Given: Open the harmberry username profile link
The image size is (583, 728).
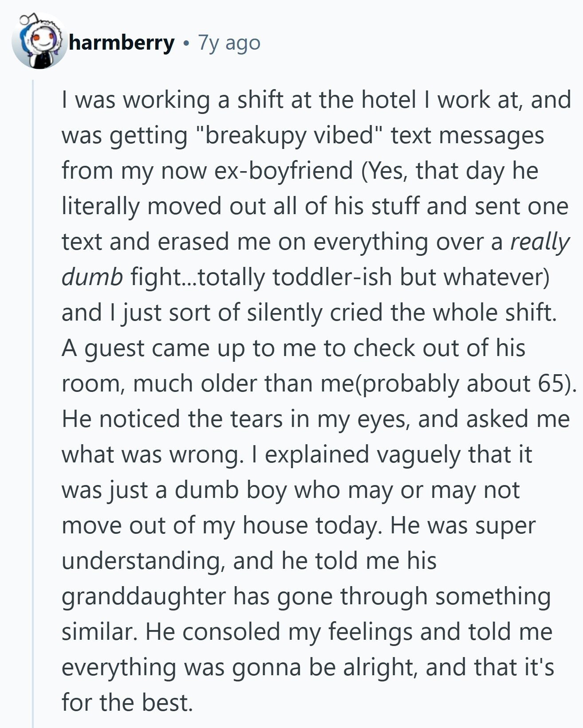Looking at the screenshot, I should (x=122, y=43).
